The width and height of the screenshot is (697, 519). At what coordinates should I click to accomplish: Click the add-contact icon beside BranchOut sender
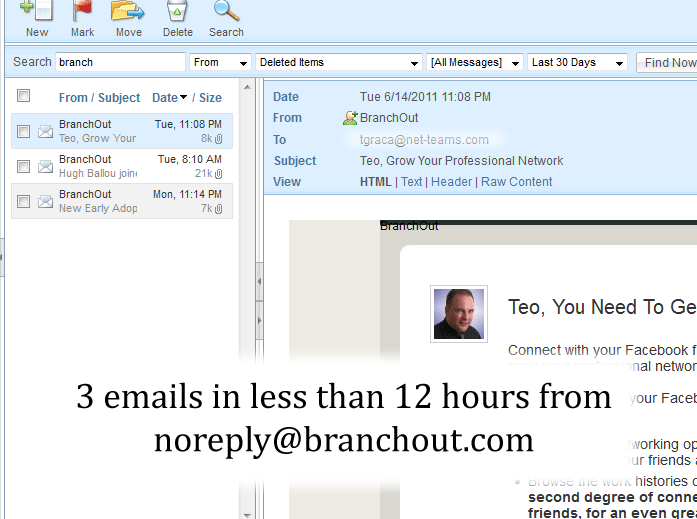[x=350, y=118]
